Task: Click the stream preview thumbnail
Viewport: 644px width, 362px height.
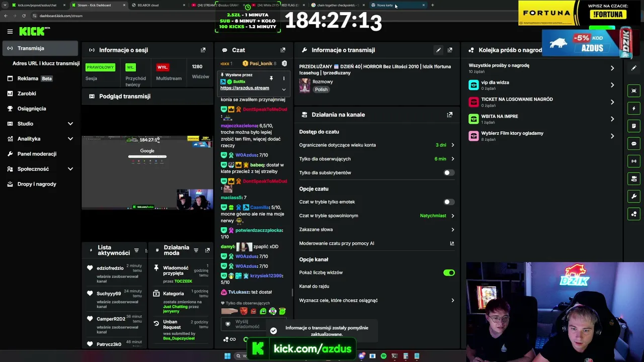Action: (x=147, y=172)
